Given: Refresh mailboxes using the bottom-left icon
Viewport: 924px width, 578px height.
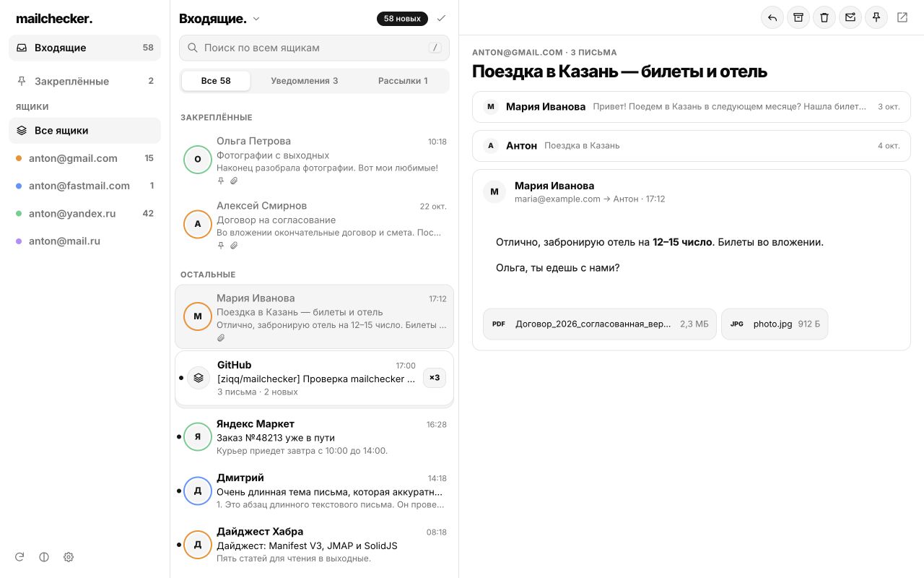Looking at the screenshot, I should point(19,557).
